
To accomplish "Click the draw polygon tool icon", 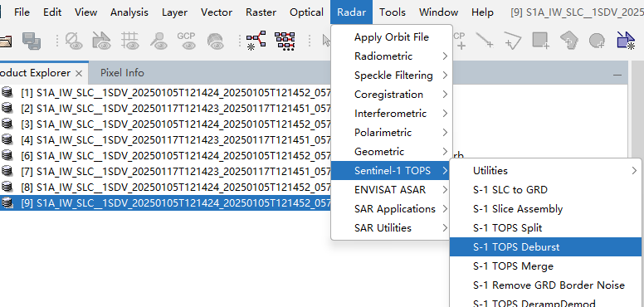I will point(568,41).
